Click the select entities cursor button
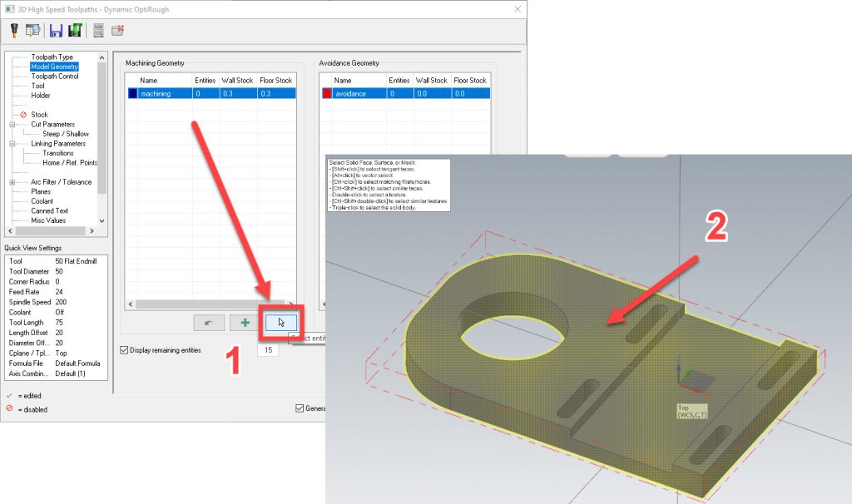The image size is (852, 504). click(280, 323)
